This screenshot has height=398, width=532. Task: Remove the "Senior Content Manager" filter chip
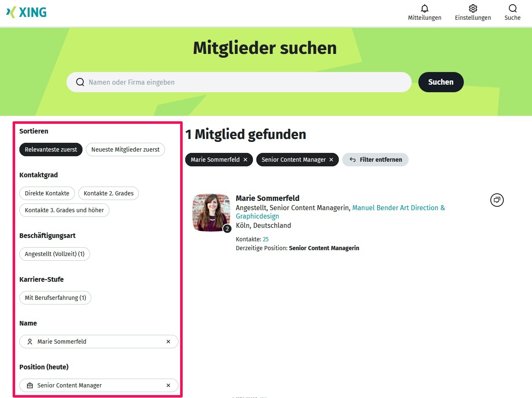click(x=331, y=160)
